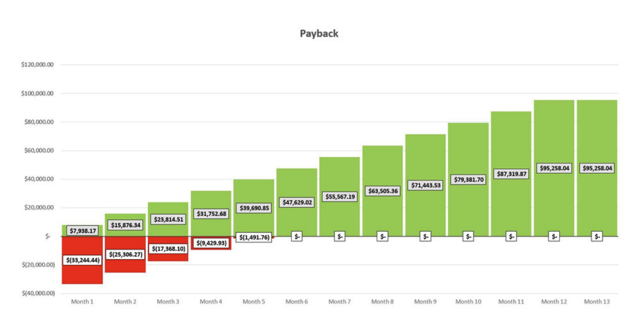
Task: Click the $60,000.00 y-axis value
Action: (x=39, y=151)
